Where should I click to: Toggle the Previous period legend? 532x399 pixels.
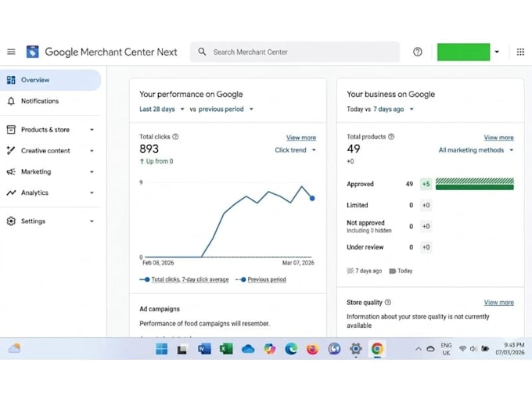click(261, 279)
